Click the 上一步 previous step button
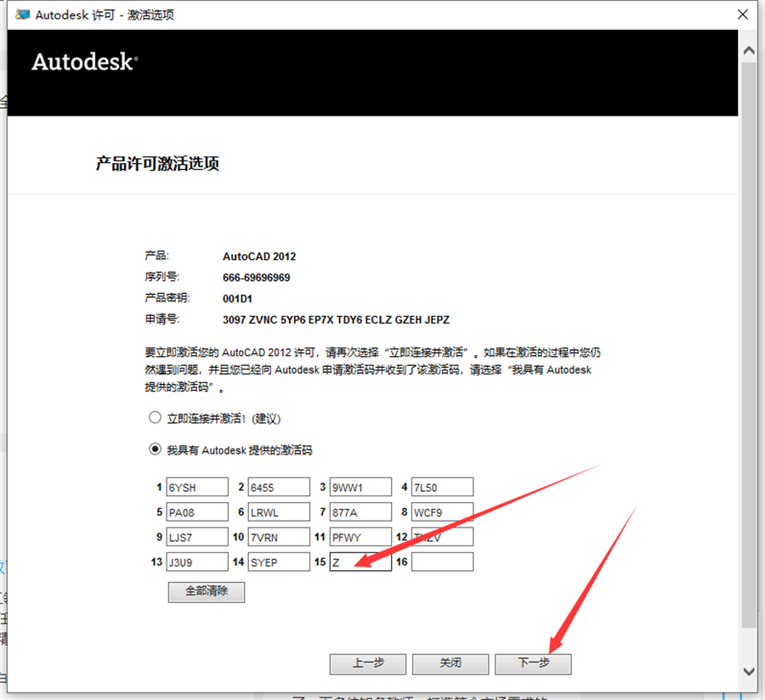Viewport: 765px width, 700px height. point(368,664)
